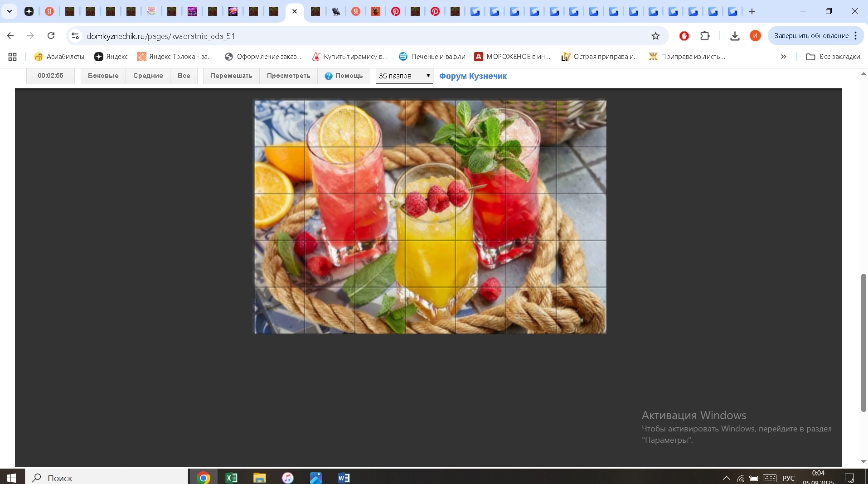Open iTunes from the taskbar

click(288, 478)
